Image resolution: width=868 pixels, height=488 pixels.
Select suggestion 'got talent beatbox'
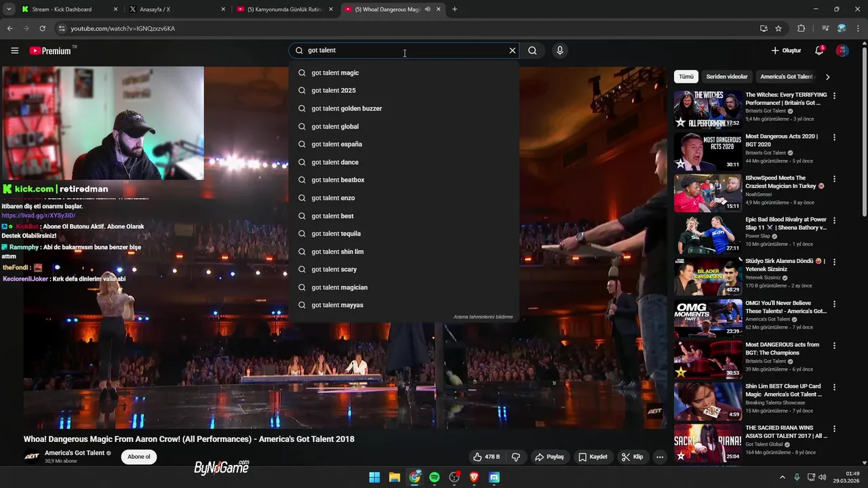(404, 180)
